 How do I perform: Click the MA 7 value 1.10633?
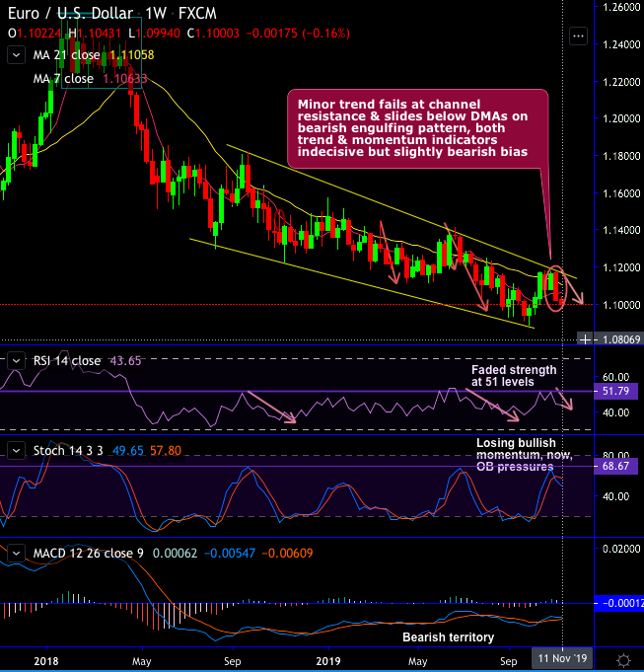pos(124,79)
